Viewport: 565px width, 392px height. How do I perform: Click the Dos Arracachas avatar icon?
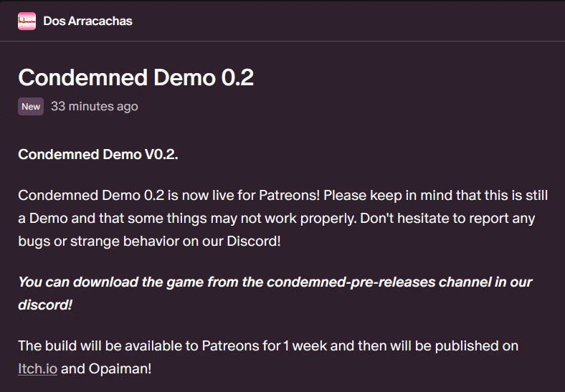(x=27, y=21)
